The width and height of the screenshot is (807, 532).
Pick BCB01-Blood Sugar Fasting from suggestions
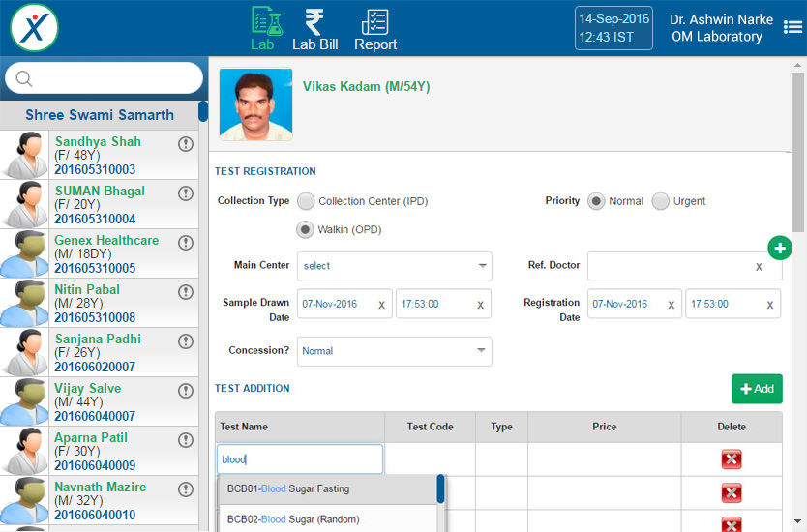(287, 489)
